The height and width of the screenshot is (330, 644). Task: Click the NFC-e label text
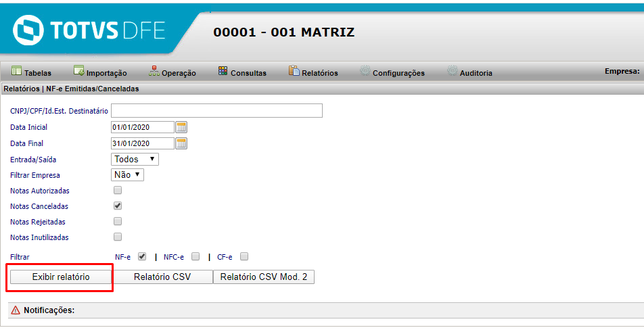pos(174,257)
